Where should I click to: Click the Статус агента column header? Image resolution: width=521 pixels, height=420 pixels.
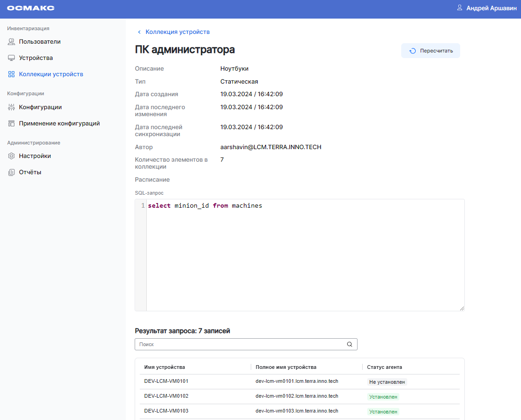coord(384,367)
